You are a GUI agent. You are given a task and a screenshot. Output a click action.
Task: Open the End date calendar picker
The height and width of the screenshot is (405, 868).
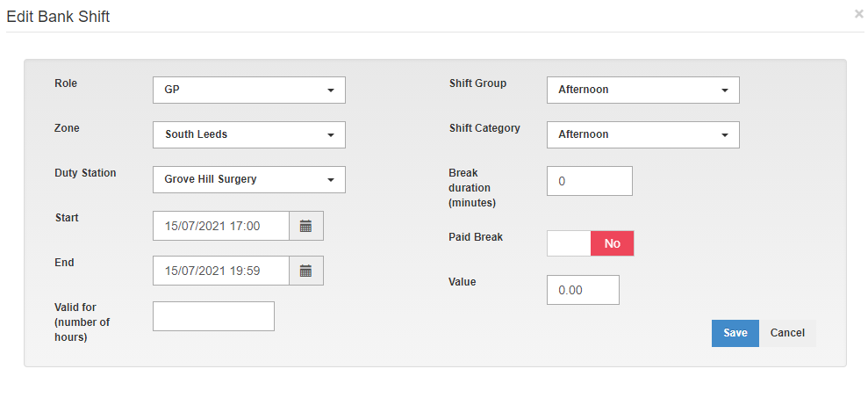coord(305,271)
